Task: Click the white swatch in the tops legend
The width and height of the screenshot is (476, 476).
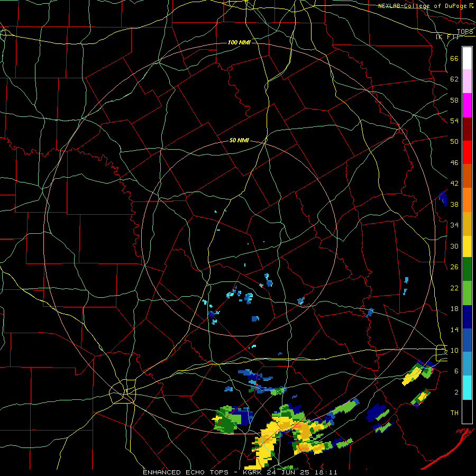Action: coord(467,58)
